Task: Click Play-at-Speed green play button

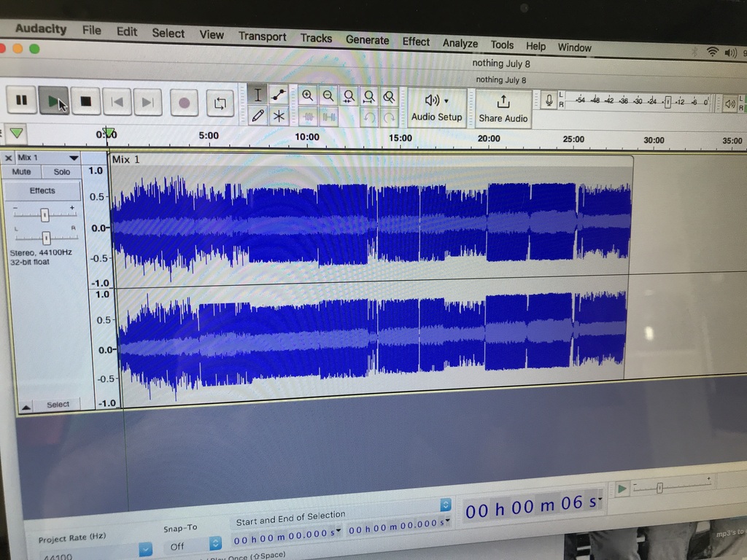Action: 622,489
